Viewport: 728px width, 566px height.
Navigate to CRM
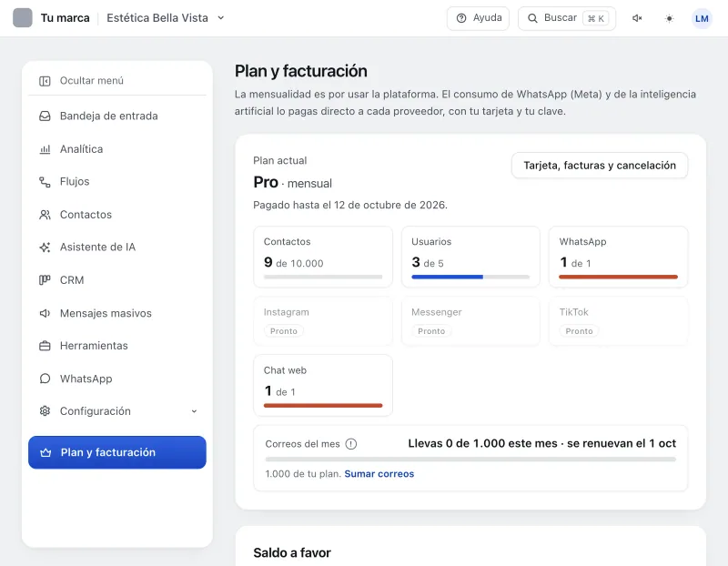click(117, 280)
